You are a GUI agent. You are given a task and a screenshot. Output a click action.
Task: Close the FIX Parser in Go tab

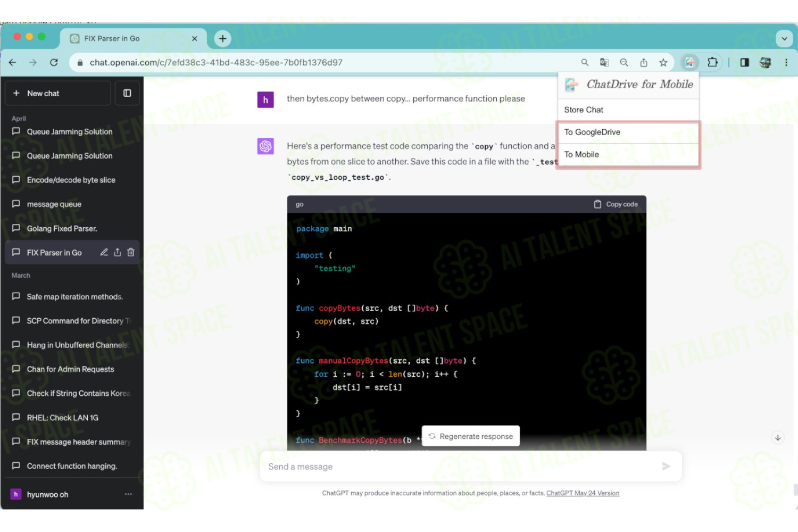pyautogui.click(x=194, y=38)
